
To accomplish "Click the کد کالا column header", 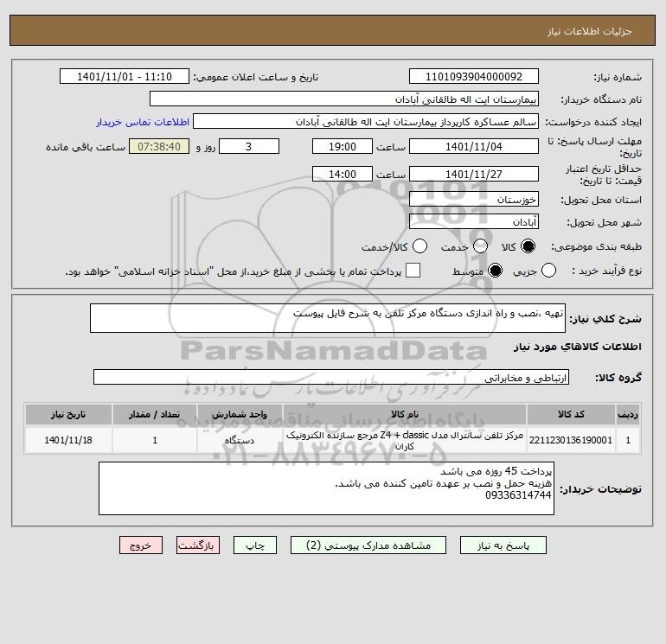I will (571, 414).
